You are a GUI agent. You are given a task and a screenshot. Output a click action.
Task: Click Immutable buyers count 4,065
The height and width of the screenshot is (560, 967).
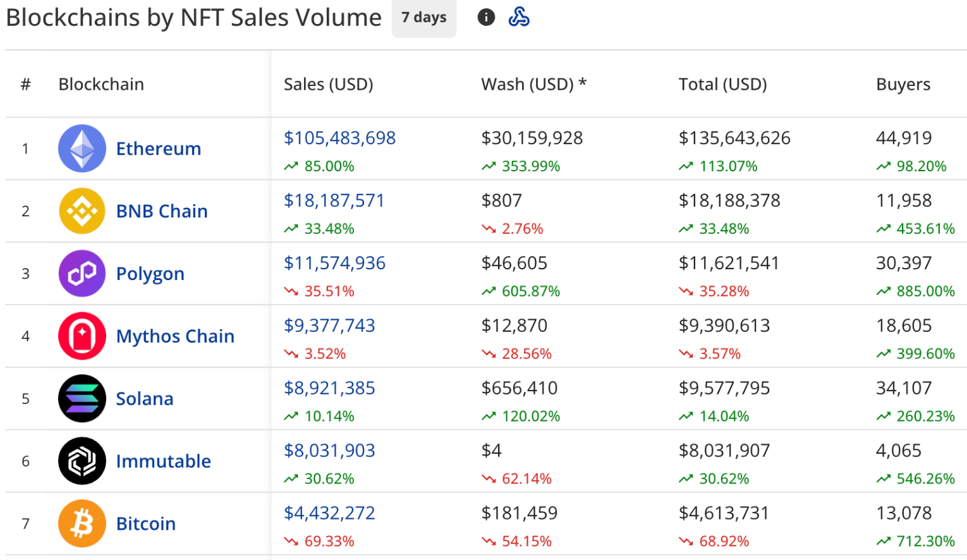pos(899,451)
